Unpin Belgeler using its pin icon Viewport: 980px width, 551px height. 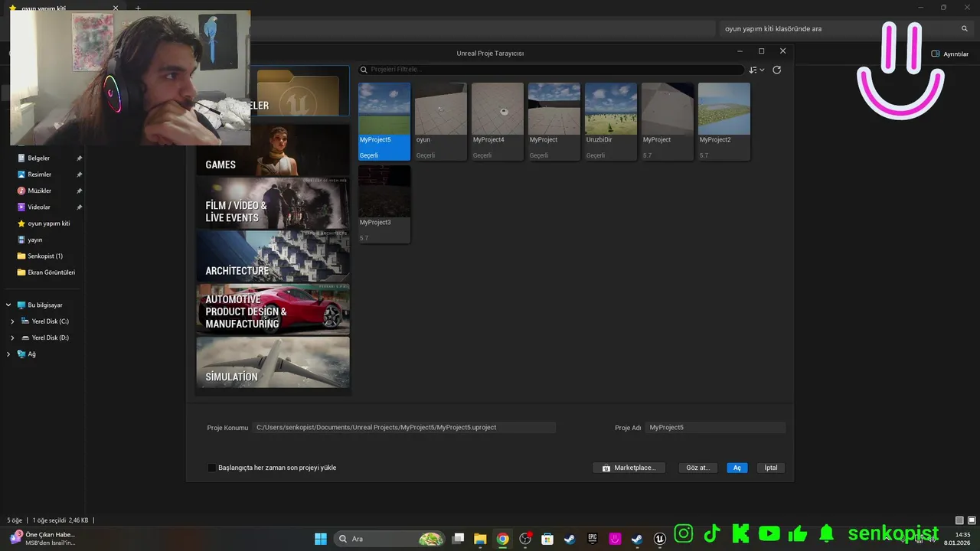pyautogui.click(x=79, y=158)
